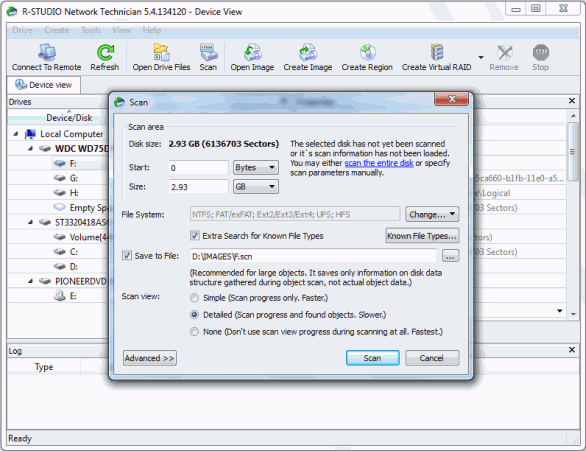Click the Remove toolbar icon
Viewport: 586px width, 451px height.
[504, 52]
